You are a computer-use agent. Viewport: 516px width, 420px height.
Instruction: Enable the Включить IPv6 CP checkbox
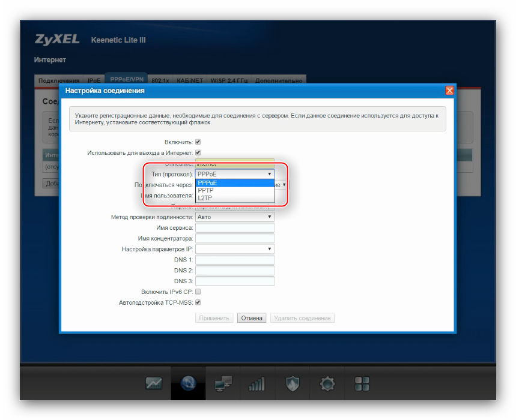coord(198,292)
